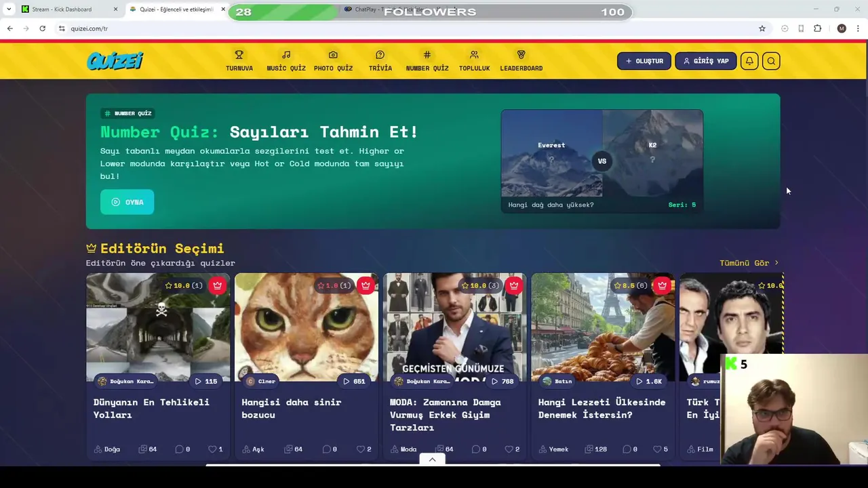This screenshot has width=868, height=488.
Task: Open the browser profile avatar M
Action: coord(842,28)
